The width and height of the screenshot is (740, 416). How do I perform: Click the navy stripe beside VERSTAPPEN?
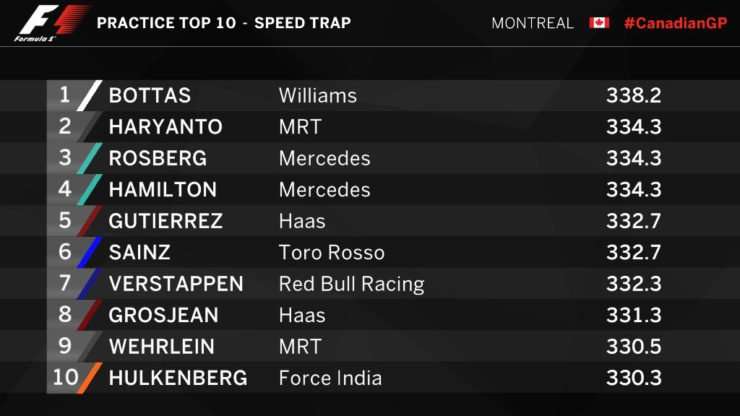pyautogui.click(x=89, y=284)
